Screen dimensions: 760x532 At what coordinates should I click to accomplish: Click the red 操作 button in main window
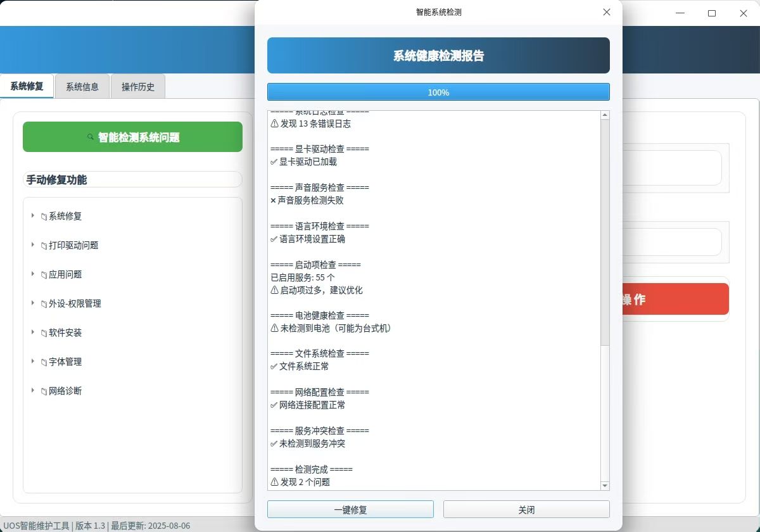pyautogui.click(x=676, y=299)
